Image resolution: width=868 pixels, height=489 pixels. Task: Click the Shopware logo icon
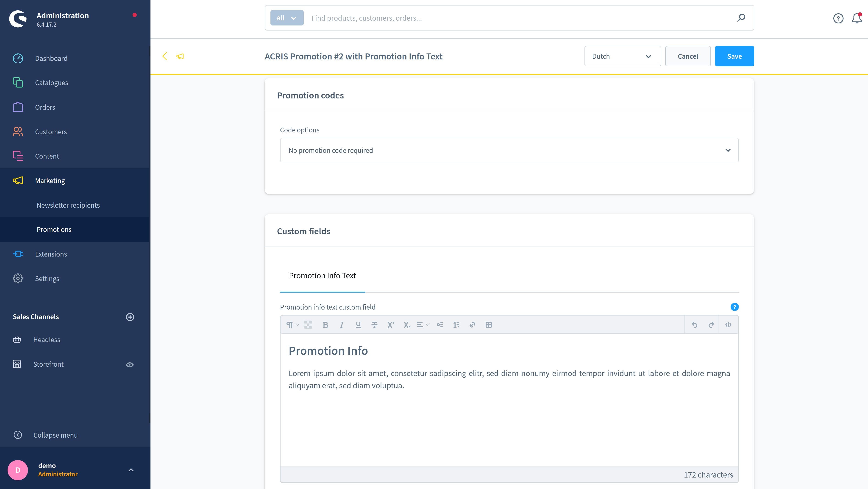click(x=18, y=19)
